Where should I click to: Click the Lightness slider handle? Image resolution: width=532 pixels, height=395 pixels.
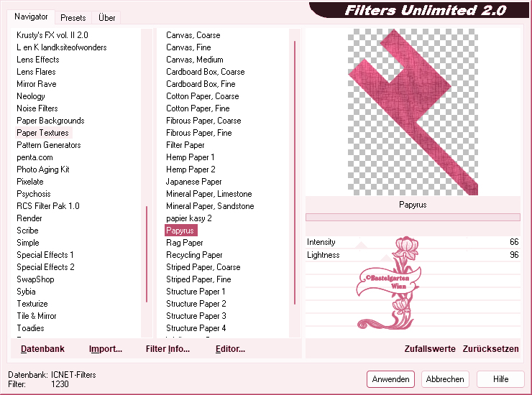point(386,258)
